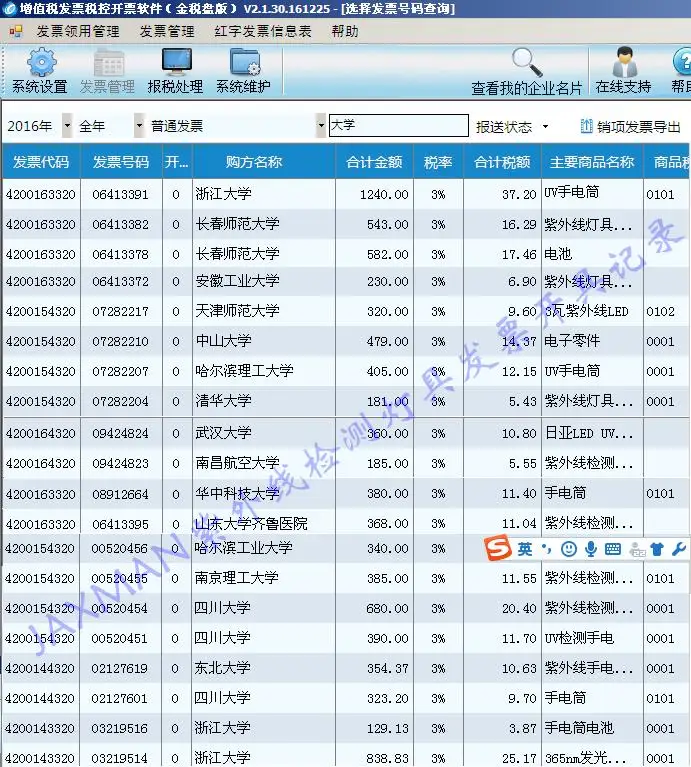Click invoice number 00520454 cell

[120, 608]
